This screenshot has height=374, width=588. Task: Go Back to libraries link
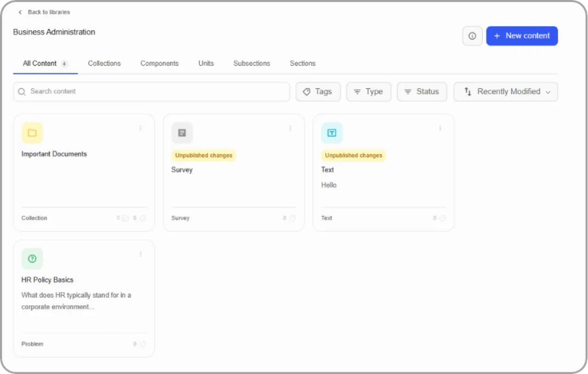pos(49,12)
